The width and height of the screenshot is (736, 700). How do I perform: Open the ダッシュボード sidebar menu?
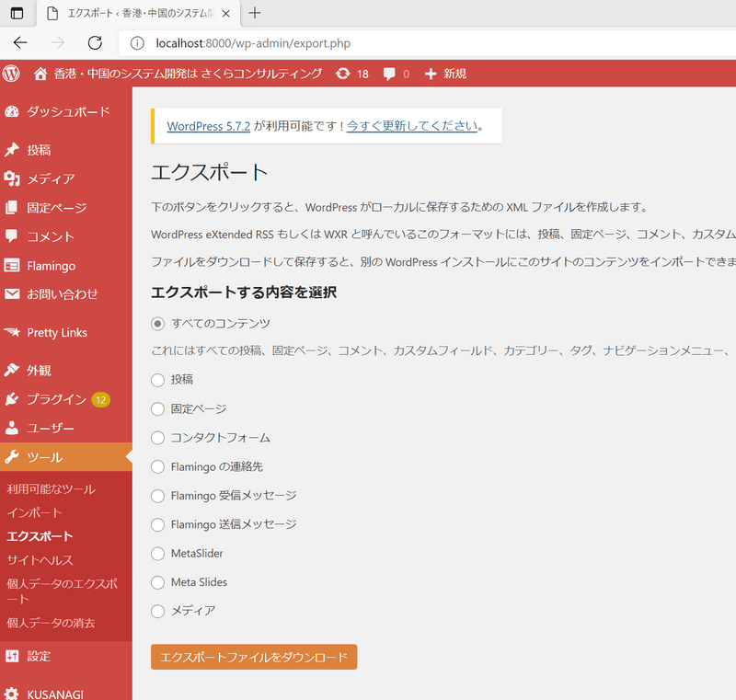(x=67, y=111)
